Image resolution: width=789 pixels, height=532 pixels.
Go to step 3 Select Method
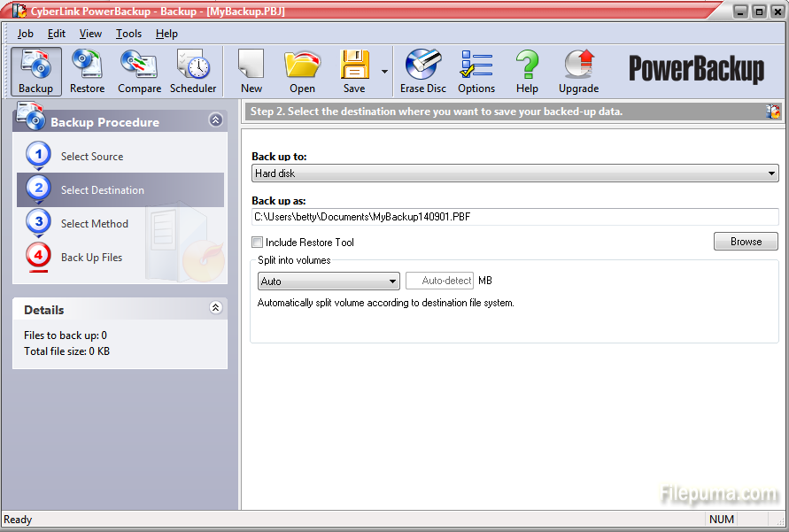[94, 224]
